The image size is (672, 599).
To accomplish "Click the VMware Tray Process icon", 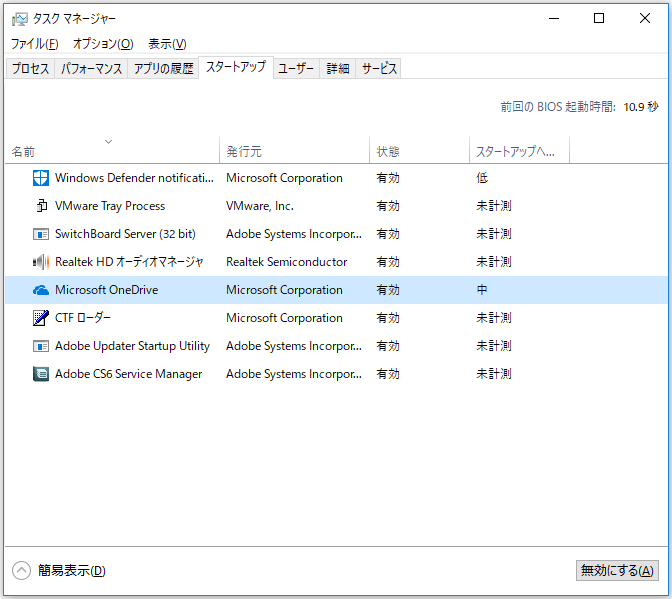I will tap(41, 206).
